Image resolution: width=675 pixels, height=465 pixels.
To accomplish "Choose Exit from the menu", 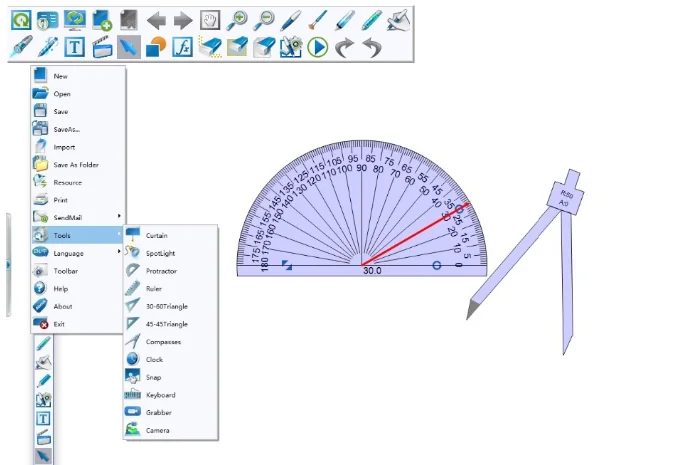I will click(78, 324).
